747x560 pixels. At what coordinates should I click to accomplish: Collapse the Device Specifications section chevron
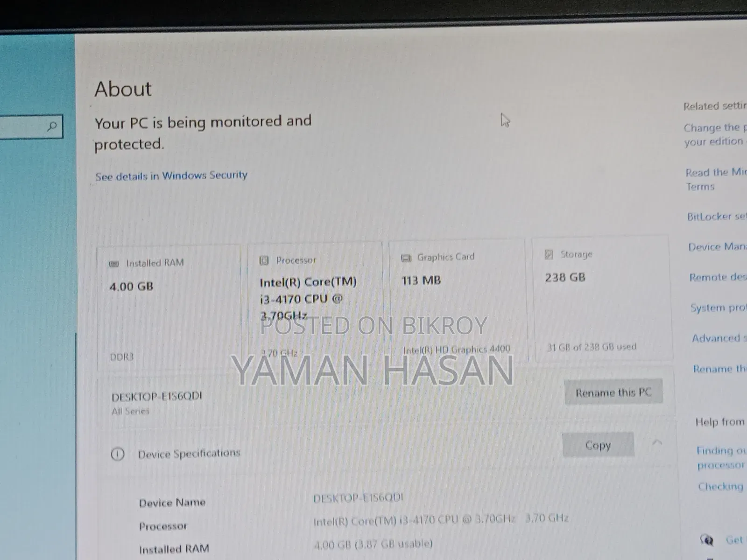657,442
